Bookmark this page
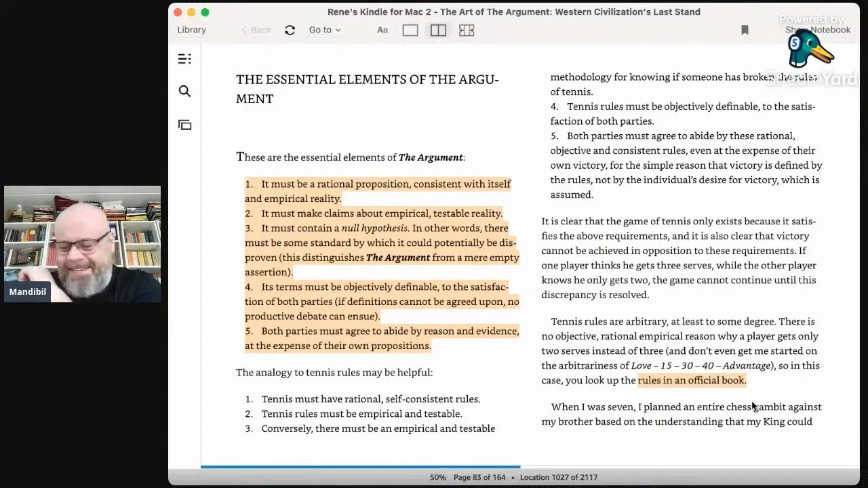Screen dimensions: 868x488 [745, 30]
